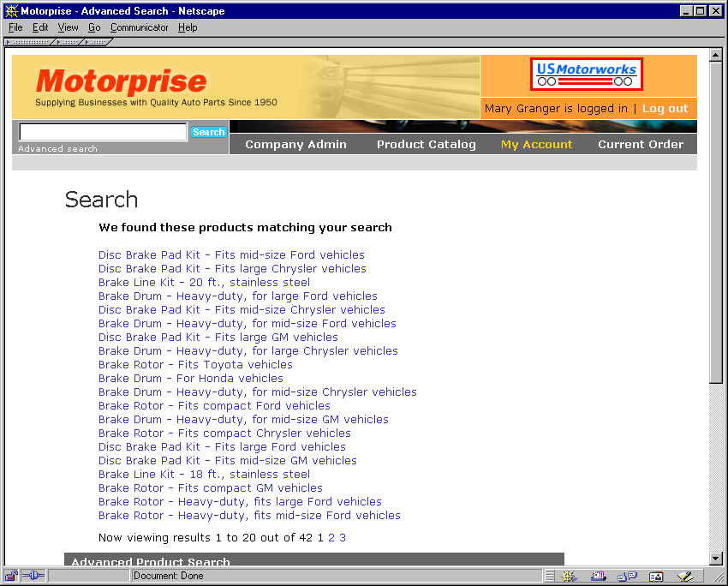
Task: Open the View menu
Action: (68, 27)
